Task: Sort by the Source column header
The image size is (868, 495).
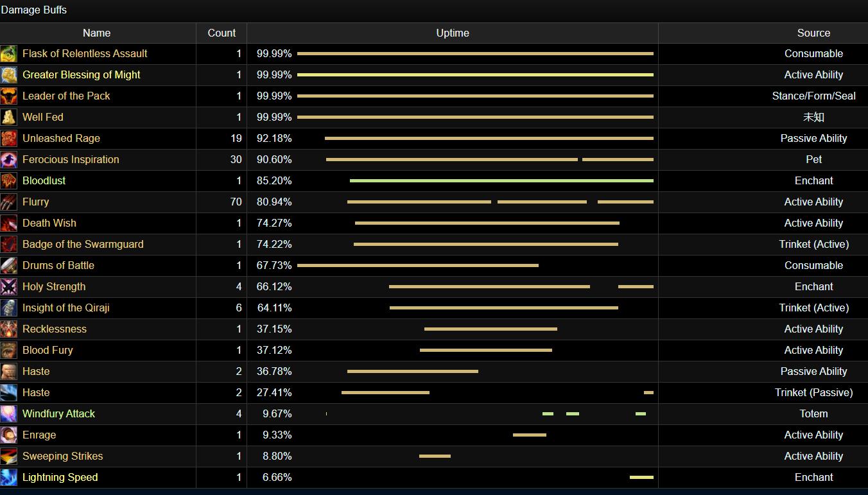Action: coord(813,33)
